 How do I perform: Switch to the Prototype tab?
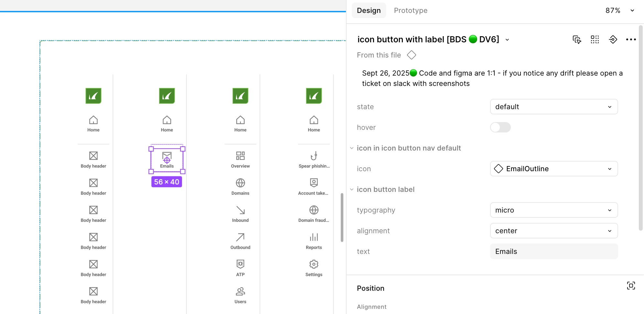411,10
